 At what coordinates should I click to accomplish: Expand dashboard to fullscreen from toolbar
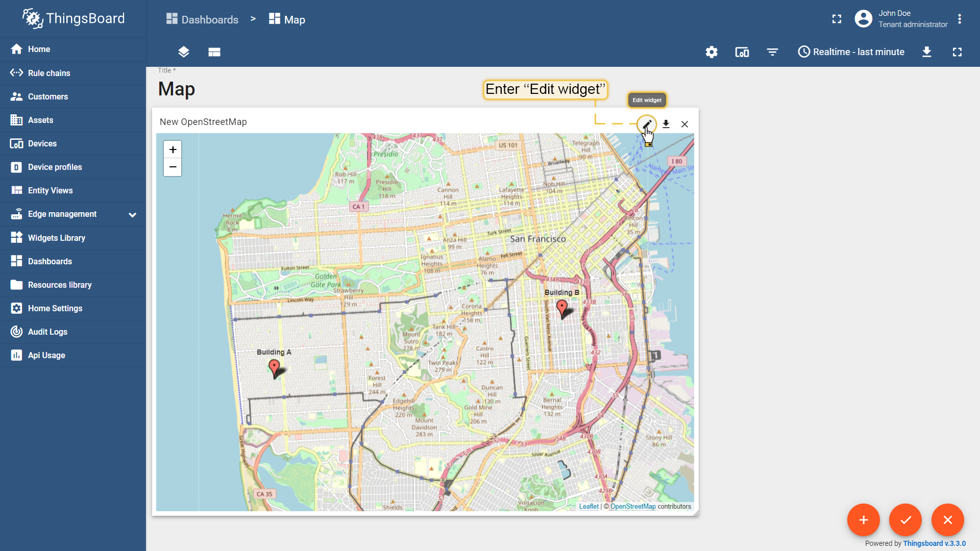pos(958,52)
